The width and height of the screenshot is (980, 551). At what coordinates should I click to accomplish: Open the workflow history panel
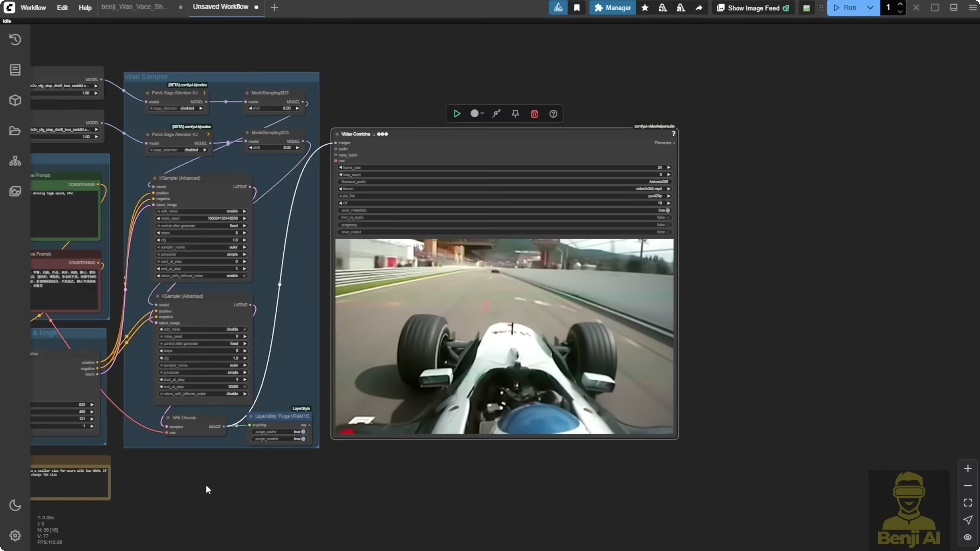[x=15, y=39]
